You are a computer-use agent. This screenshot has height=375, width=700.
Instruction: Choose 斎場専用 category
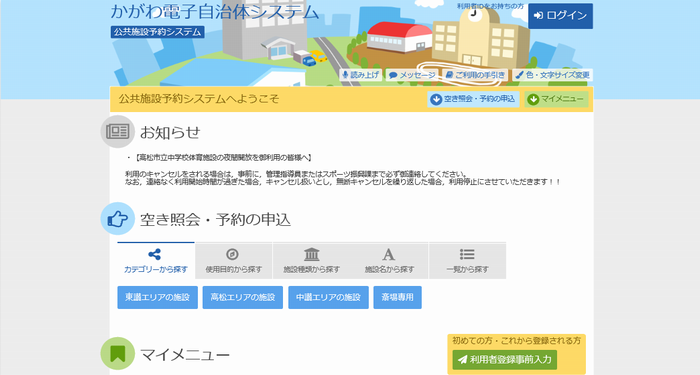(397, 297)
